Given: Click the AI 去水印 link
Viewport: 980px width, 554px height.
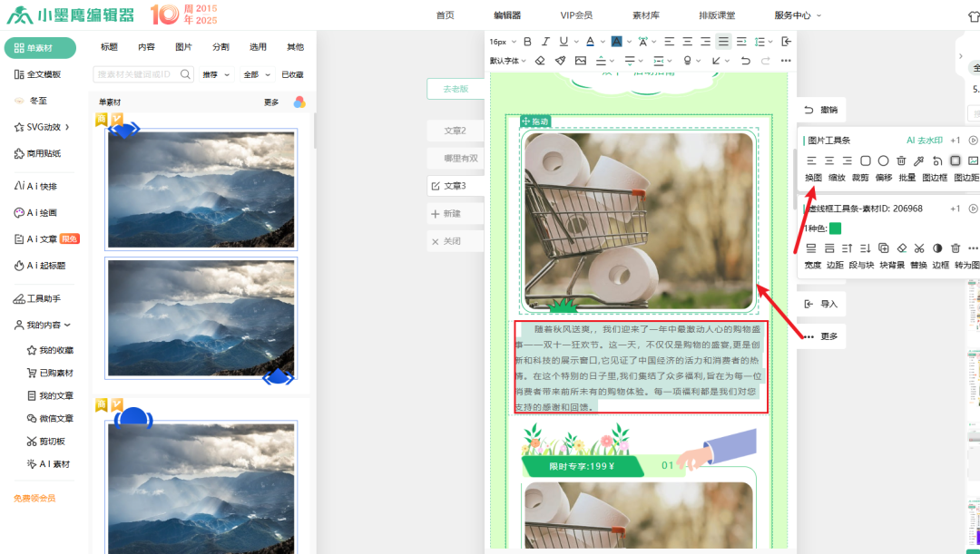Looking at the screenshot, I should click(924, 141).
